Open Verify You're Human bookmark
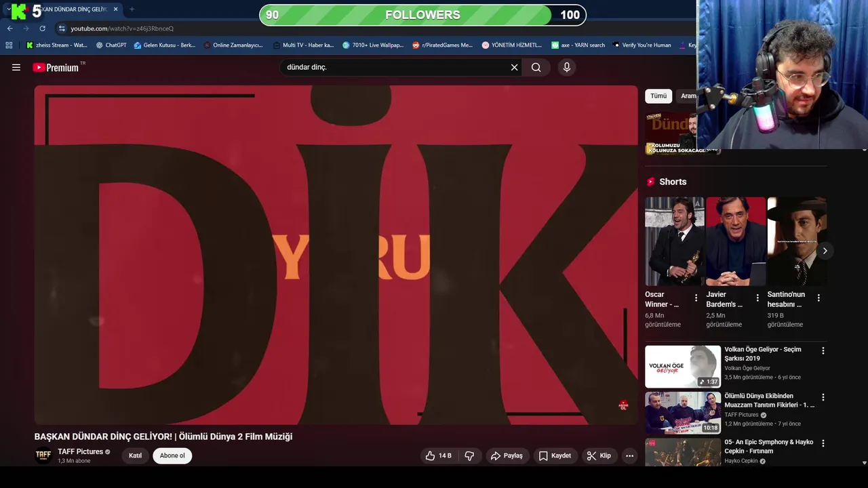 click(x=642, y=45)
